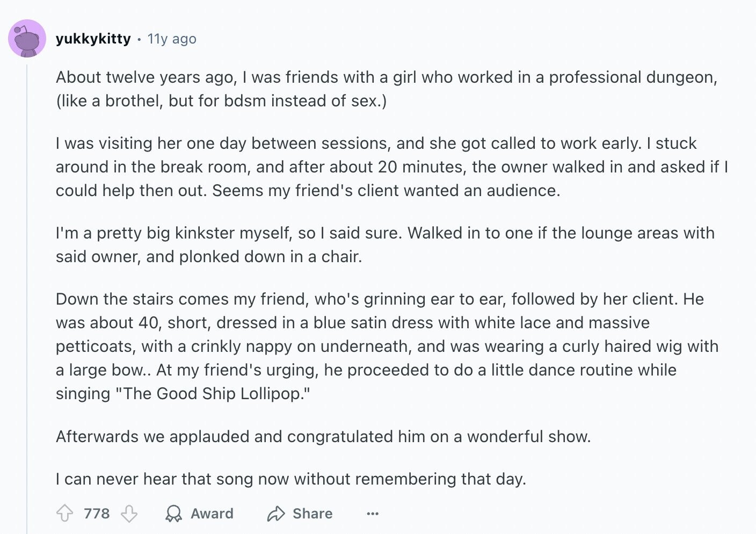Screen dimensions: 756x534
Task: Click the 778 vote count
Action: [x=97, y=514]
